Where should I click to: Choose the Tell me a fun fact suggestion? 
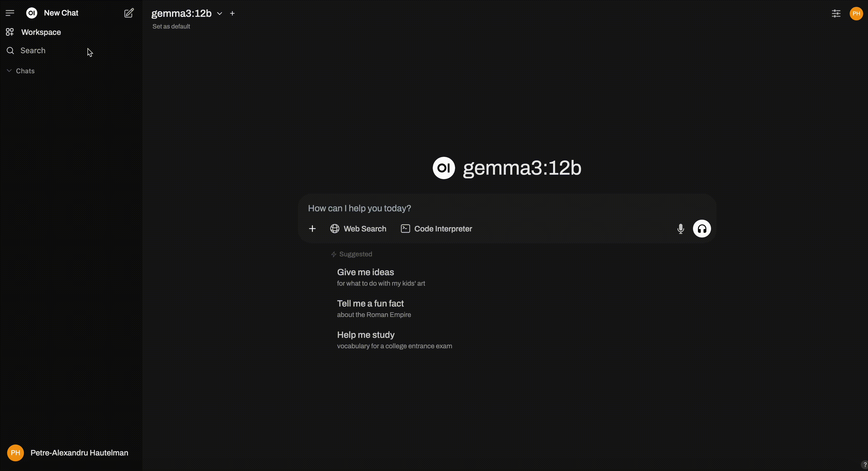click(x=374, y=309)
